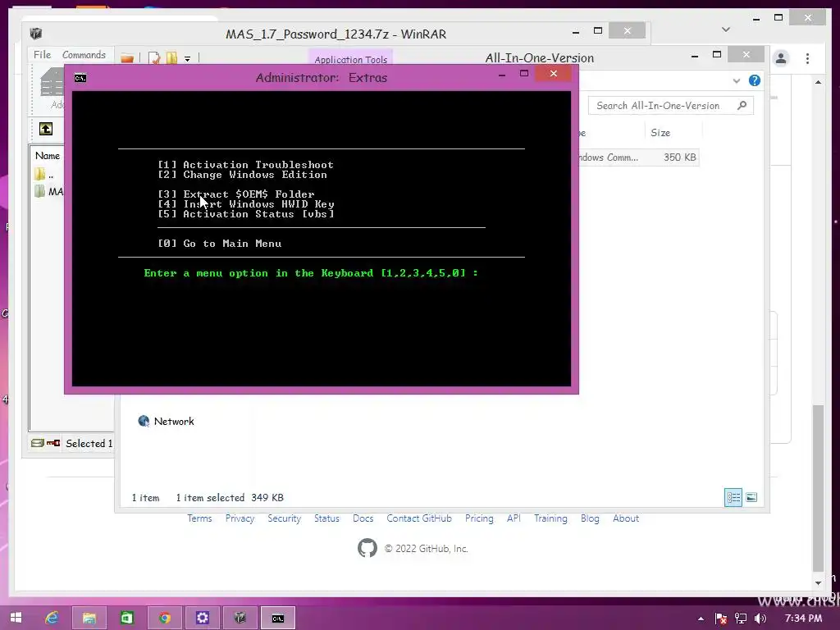Open the Pricing footer link
The height and width of the screenshot is (630, 840).
point(479,518)
